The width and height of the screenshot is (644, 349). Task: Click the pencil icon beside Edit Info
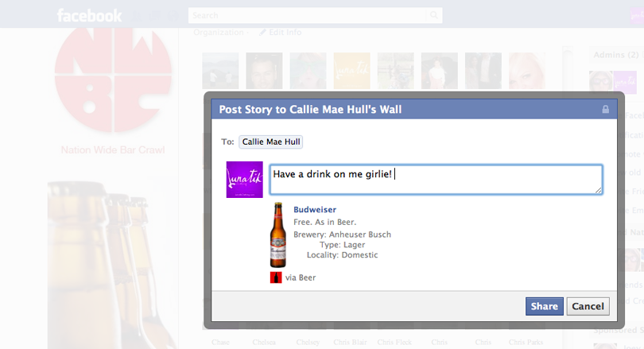click(262, 32)
